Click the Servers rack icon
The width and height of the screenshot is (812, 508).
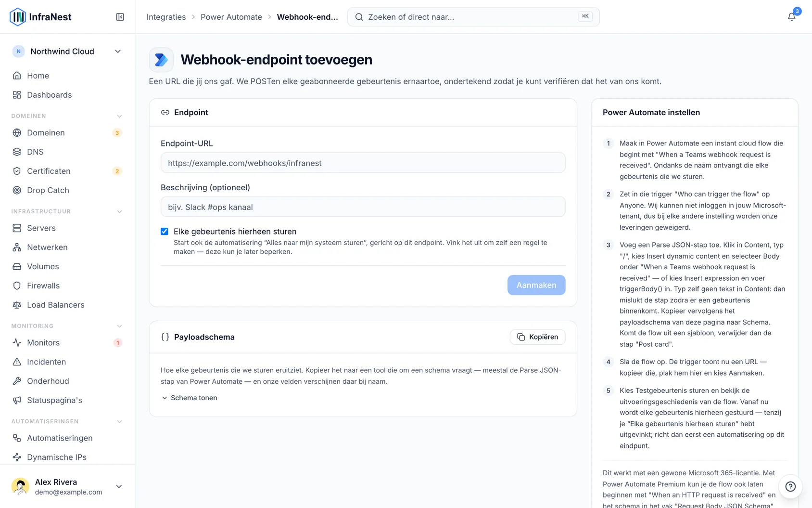[x=17, y=228]
